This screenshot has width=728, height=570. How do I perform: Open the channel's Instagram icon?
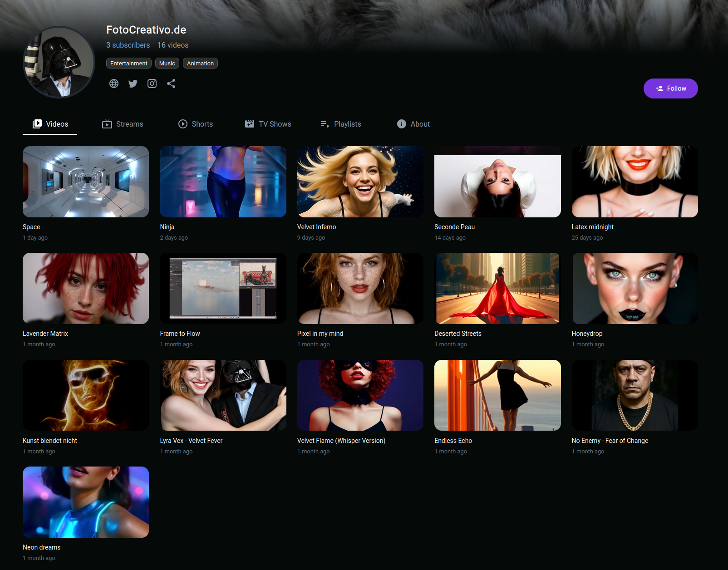pos(152,84)
